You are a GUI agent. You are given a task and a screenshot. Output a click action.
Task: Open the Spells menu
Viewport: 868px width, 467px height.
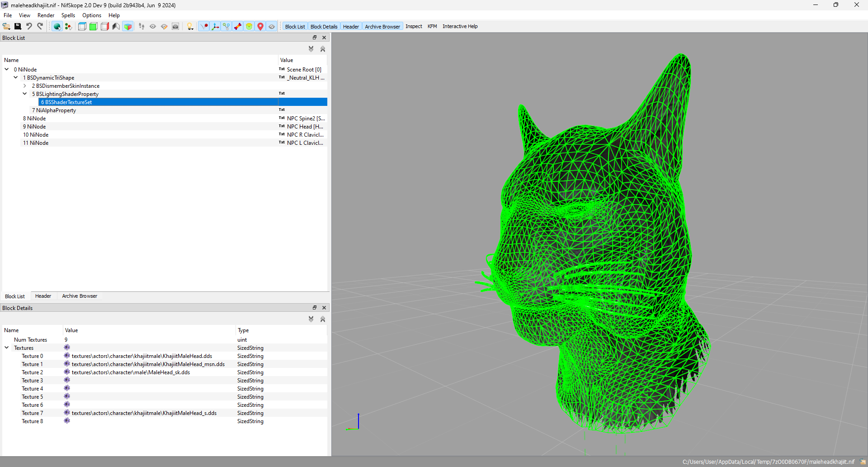pyautogui.click(x=68, y=15)
